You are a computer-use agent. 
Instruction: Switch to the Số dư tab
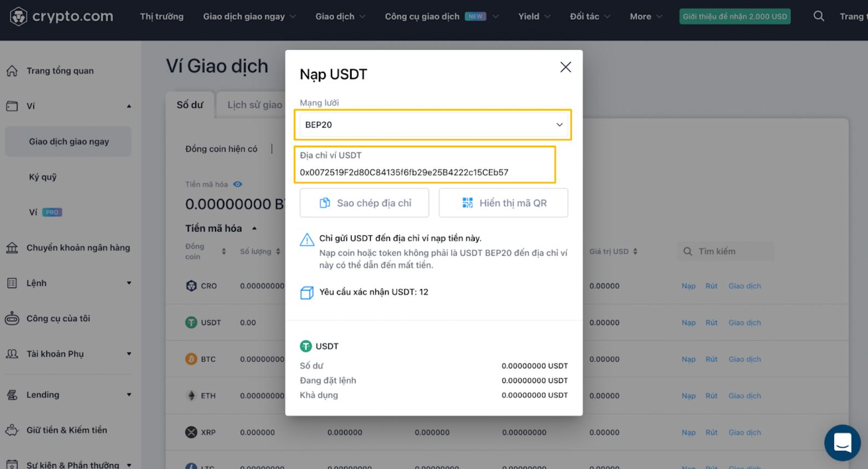pyautogui.click(x=190, y=105)
